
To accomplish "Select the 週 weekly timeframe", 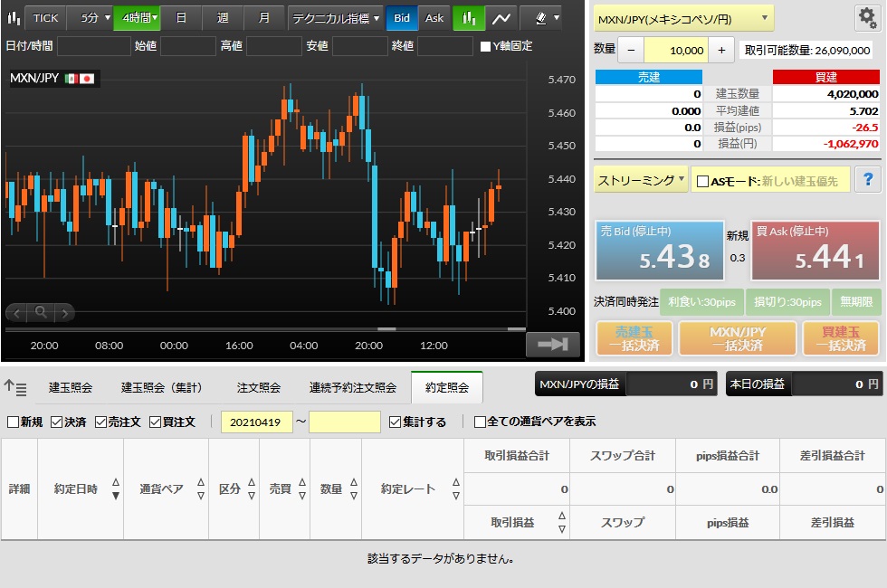I will tap(223, 18).
